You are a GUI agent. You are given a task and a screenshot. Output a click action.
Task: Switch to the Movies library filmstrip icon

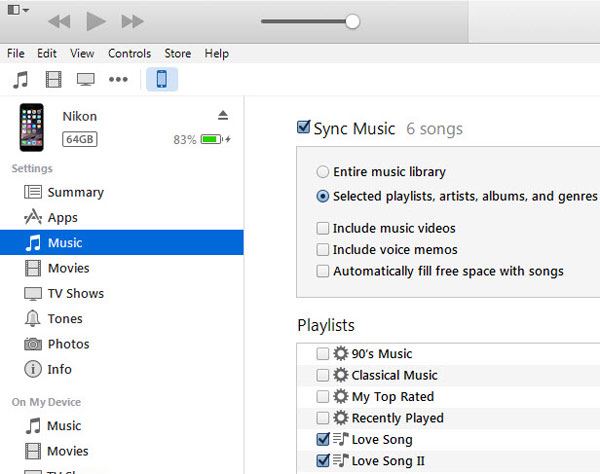pyautogui.click(x=54, y=80)
